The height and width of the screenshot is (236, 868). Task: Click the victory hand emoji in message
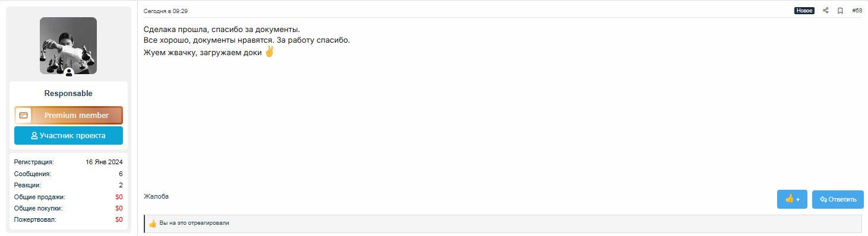pos(269,52)
